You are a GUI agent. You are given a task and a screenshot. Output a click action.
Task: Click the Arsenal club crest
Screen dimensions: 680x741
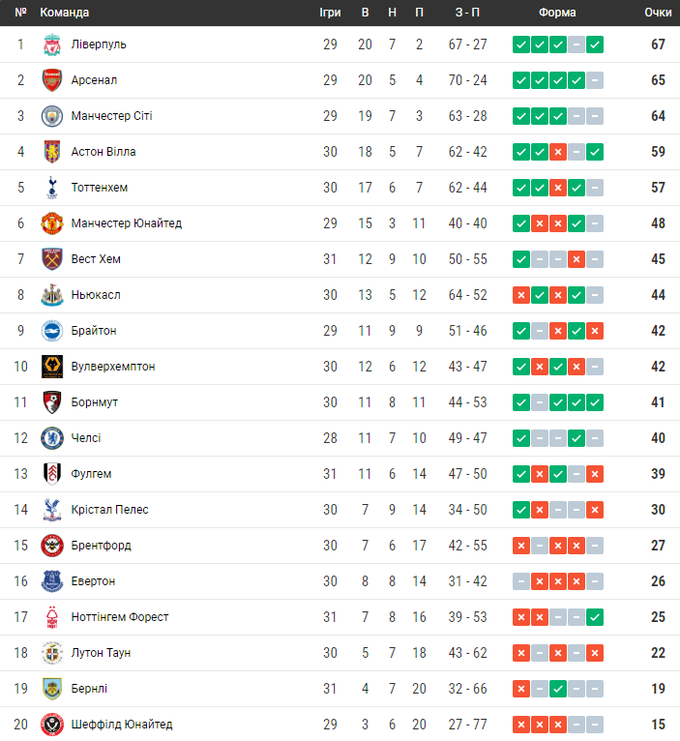(51, 80)
